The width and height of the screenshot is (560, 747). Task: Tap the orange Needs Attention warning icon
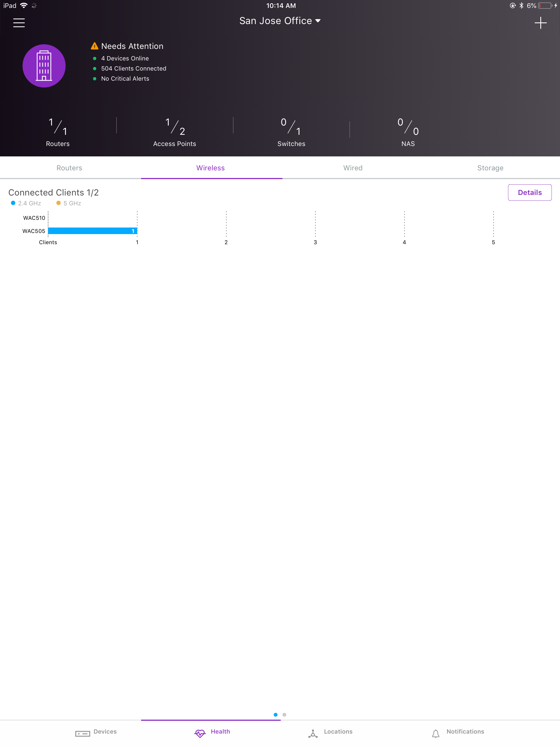[x=95, y=46]
